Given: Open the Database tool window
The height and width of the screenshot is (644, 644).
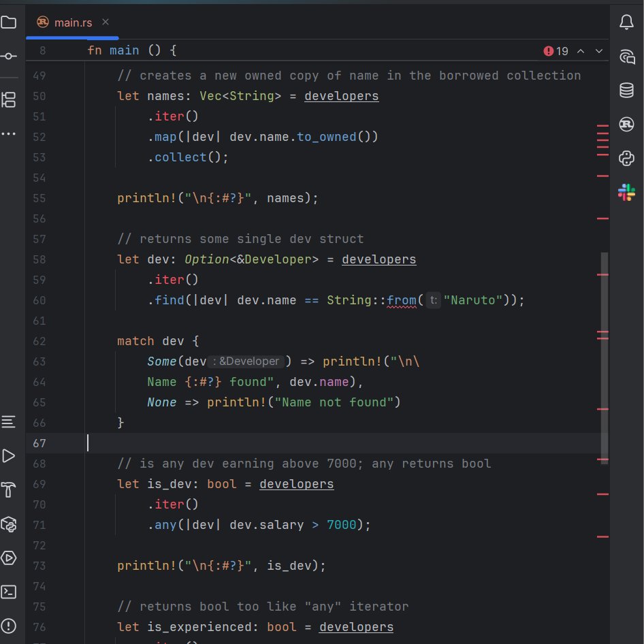Looking at the screenshot, I should click(626, 91).
